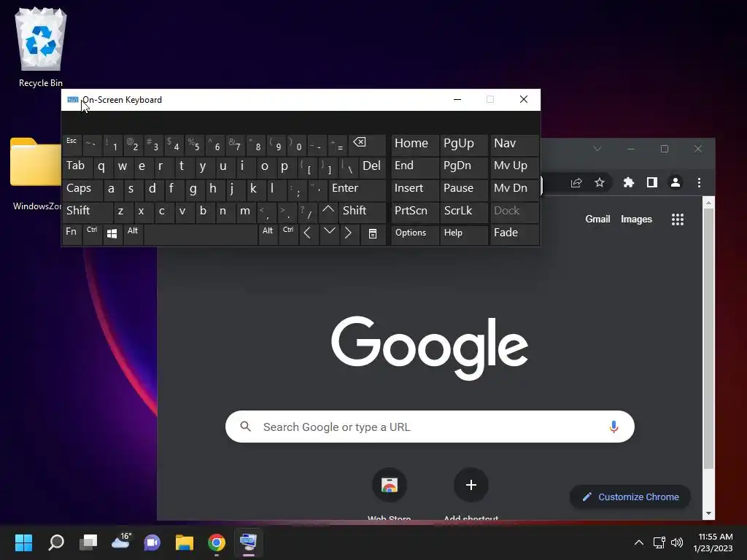Screen dimensions: 747x560
Task: Click the Nav key on the keyboard
Action: (x=514, y=144)
